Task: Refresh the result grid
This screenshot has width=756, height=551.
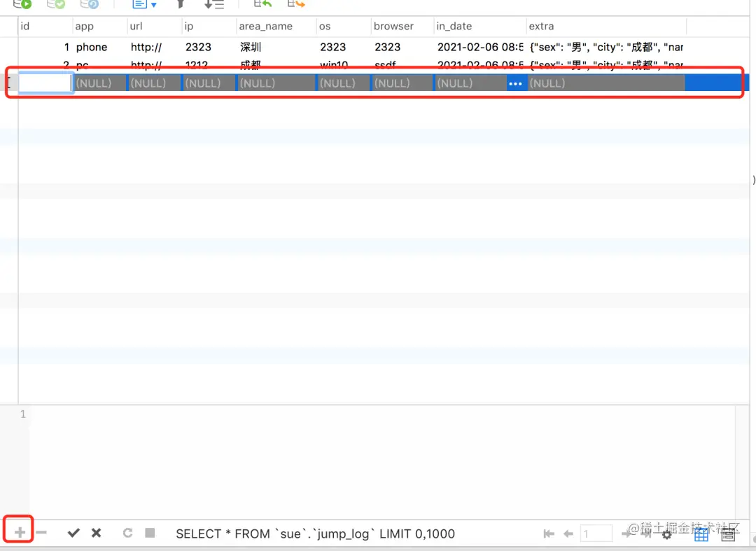Action: pos(127,533)
